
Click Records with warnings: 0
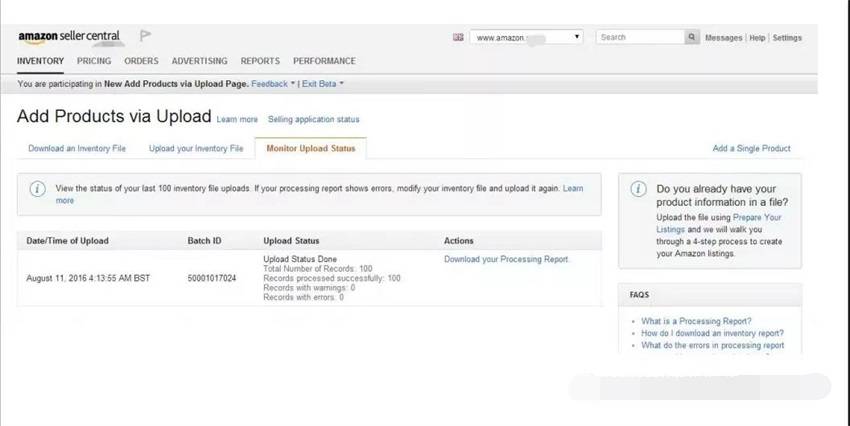tap(309, 287)
